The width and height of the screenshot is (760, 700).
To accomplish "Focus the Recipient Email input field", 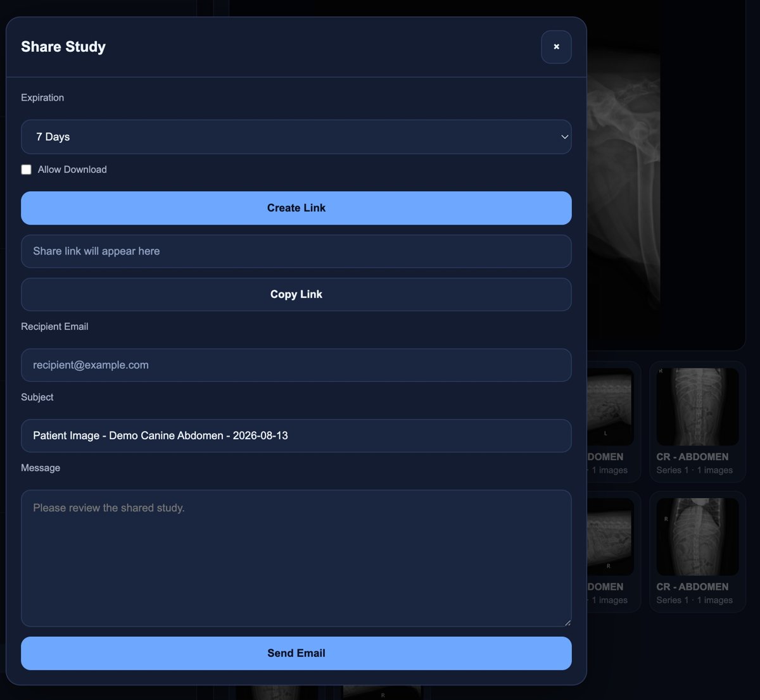I will [296, 365].
